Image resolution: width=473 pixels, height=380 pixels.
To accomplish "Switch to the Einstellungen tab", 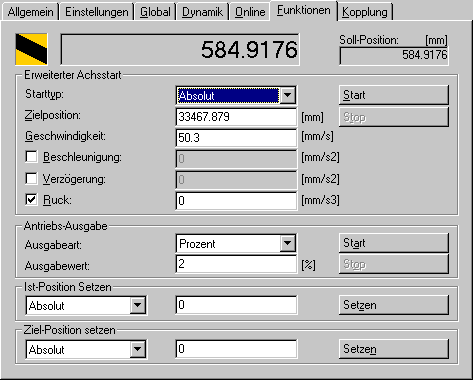I will (96, 12).
